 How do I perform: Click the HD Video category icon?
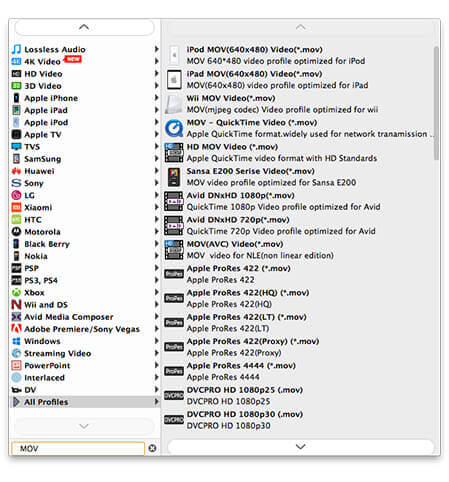16,74
